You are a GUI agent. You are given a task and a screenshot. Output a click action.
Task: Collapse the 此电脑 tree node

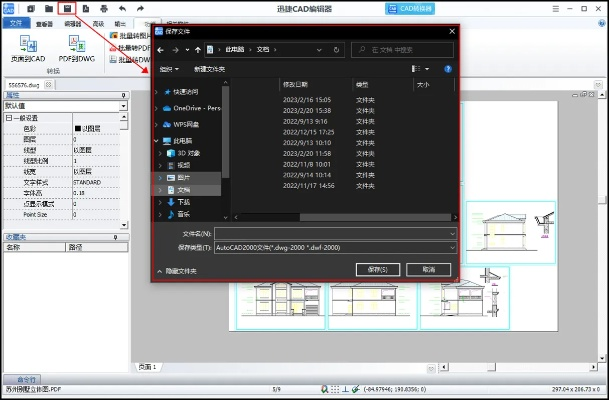[x=158, y=141]
